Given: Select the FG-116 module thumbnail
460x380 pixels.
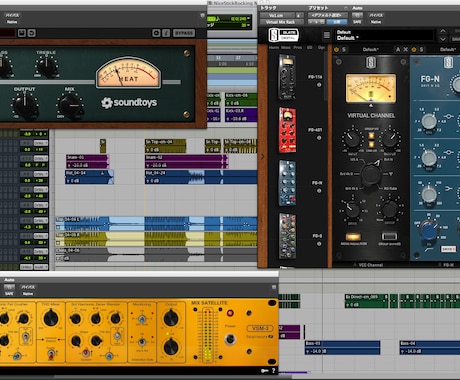Looking at the screenshot, I should coord(287,77).
